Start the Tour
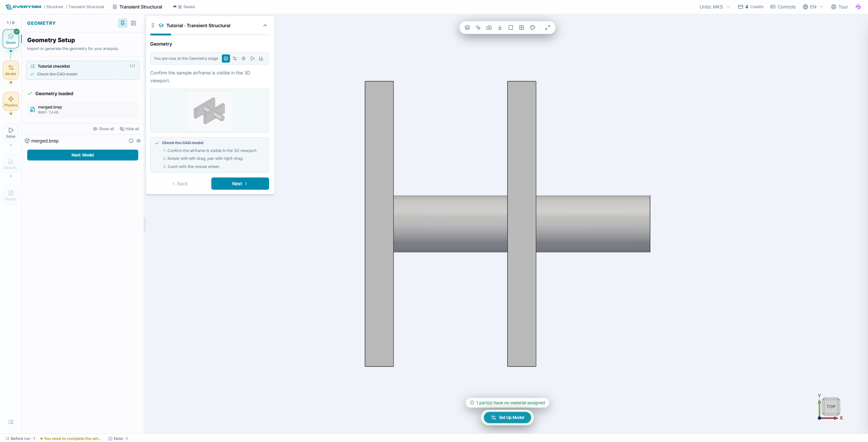The width and height of the screenshot is (868, 442). [x=839, y=7]
